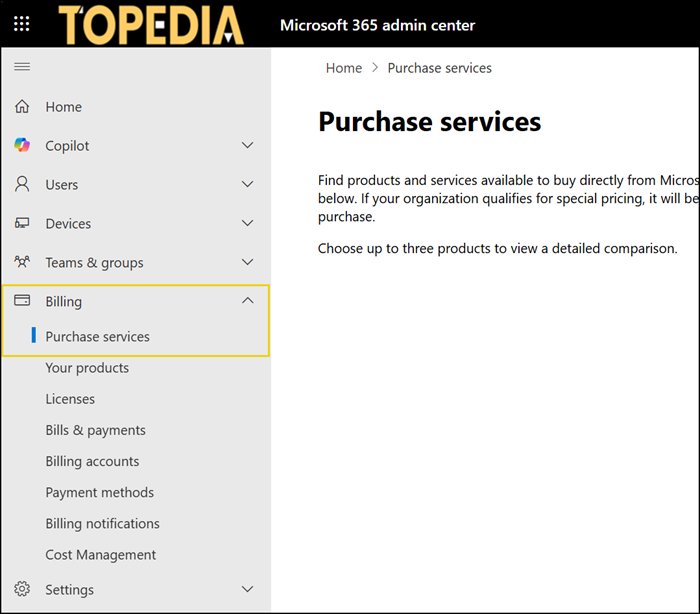Expand the Users section chevron
This screenshot has height=614, width=700.
tap(248, 185)
